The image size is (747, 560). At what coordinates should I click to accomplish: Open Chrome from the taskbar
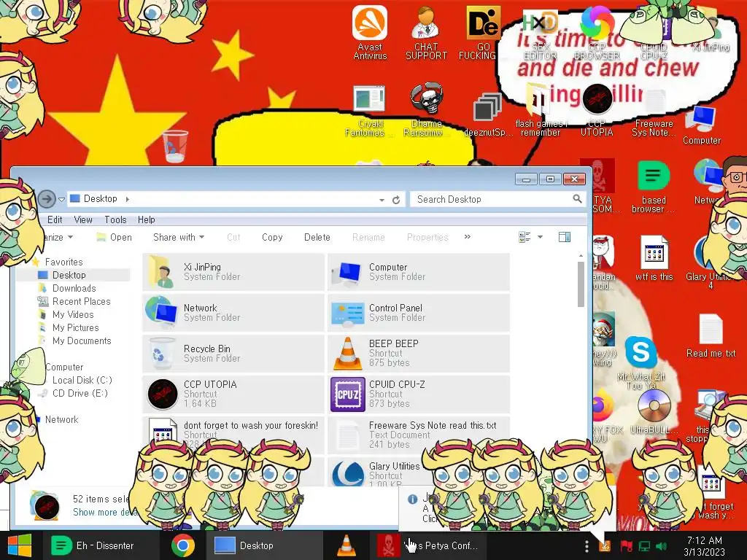point(183,545)
